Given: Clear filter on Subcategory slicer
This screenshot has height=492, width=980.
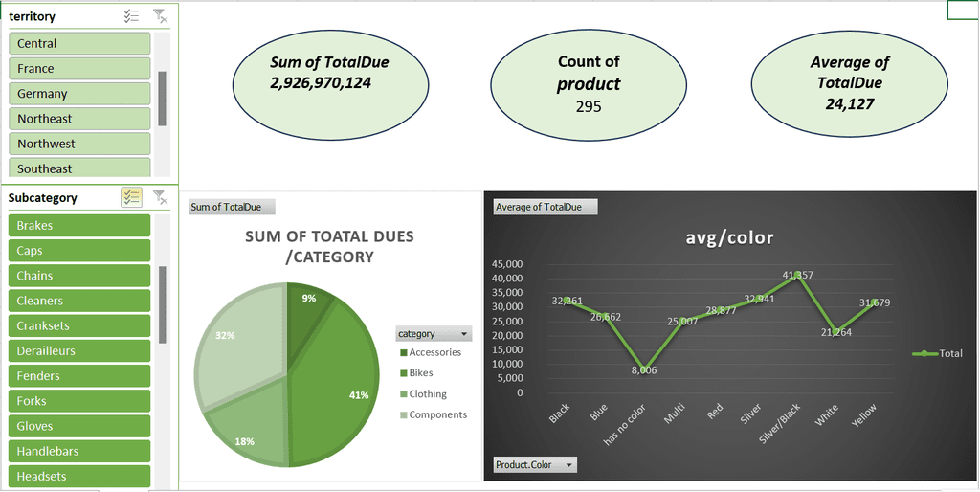Looking at the screenshot, I should pos(161,197).
